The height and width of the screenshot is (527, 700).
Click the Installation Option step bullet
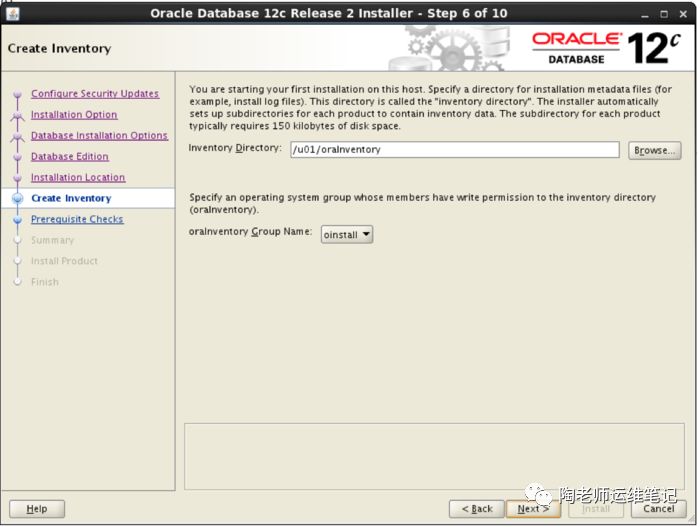(17, 116)
